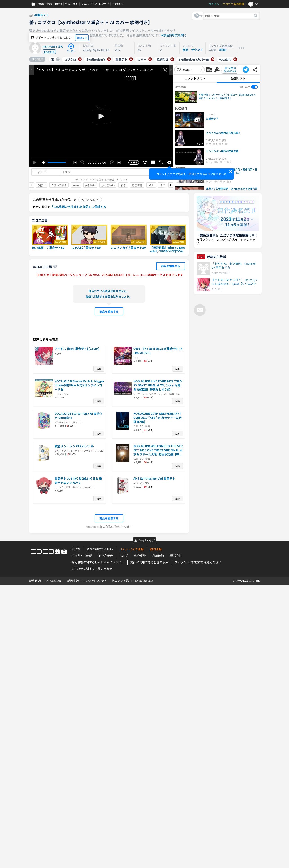Mute the player volume speaker icon

[43, 162]
